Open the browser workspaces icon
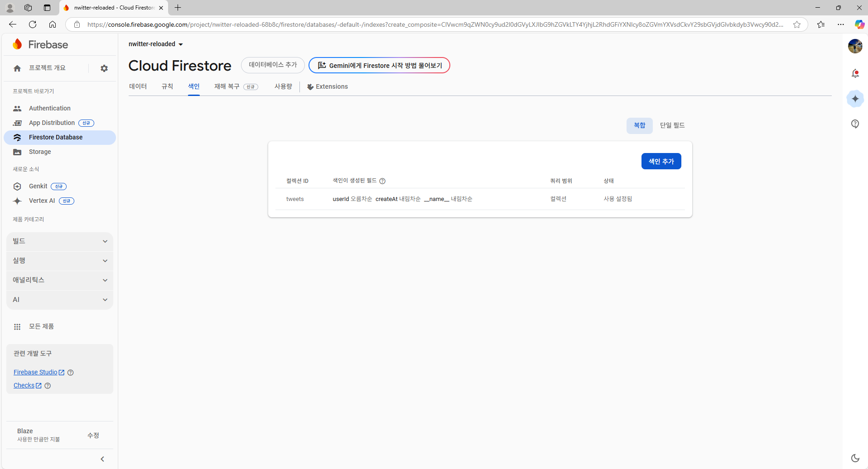The image size is (868, 469). 28,8
